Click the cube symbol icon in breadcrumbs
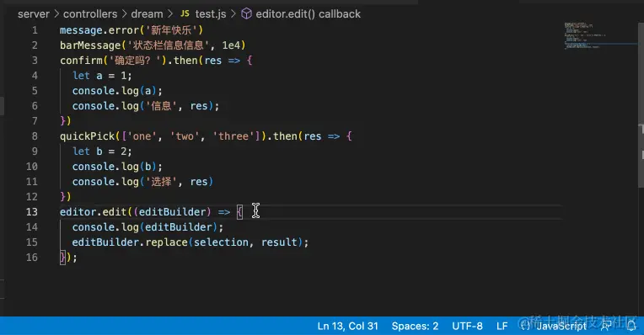 [x=246, y=13]
